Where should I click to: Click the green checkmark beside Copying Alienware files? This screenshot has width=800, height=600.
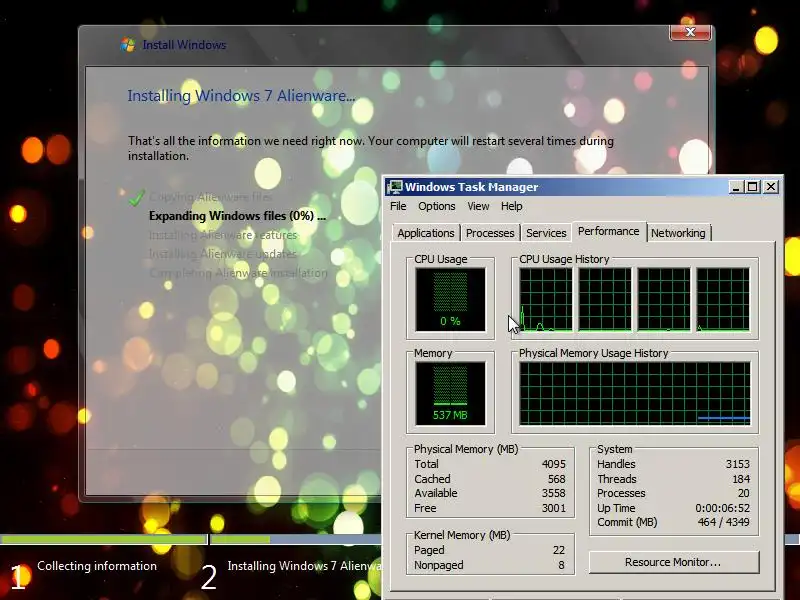(136, 197)
